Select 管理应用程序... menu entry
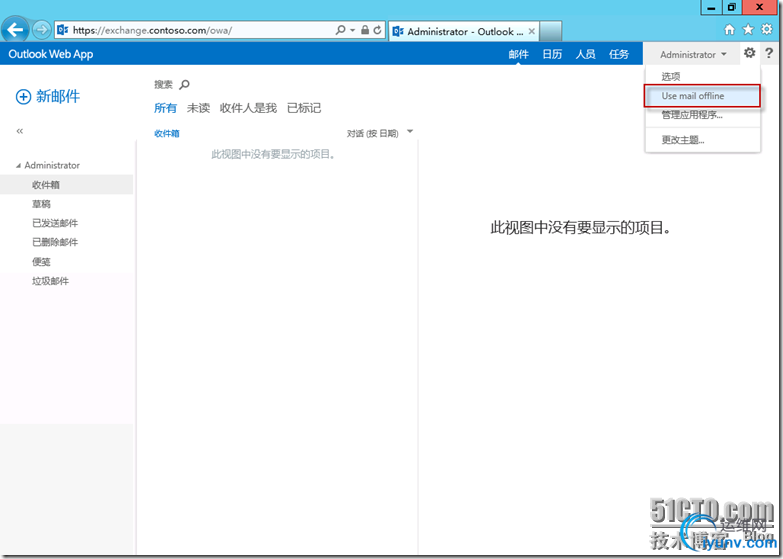Viewport: 783px width, 559px height. (x=703, y=115)
